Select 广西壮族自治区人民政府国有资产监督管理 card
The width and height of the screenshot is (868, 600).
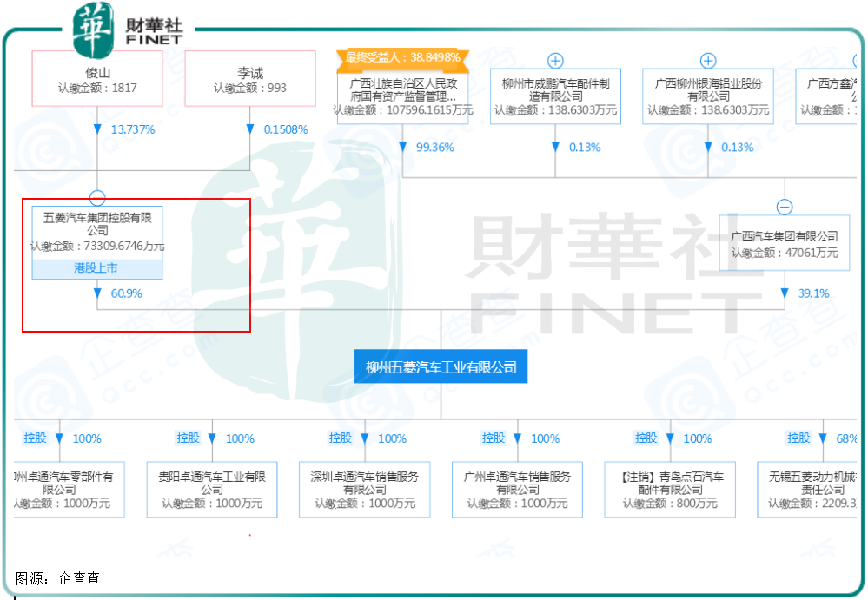click(x=403, y=96)
